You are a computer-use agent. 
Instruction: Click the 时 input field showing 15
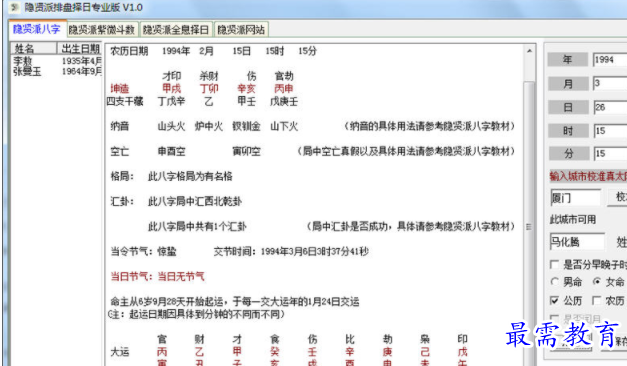(610, 131)
